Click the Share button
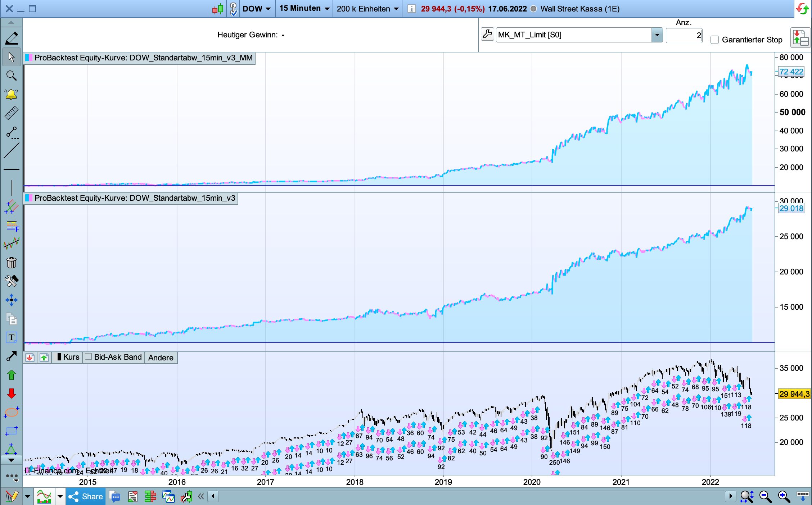This screenshot has width=812, height=505. click(86, 497)
